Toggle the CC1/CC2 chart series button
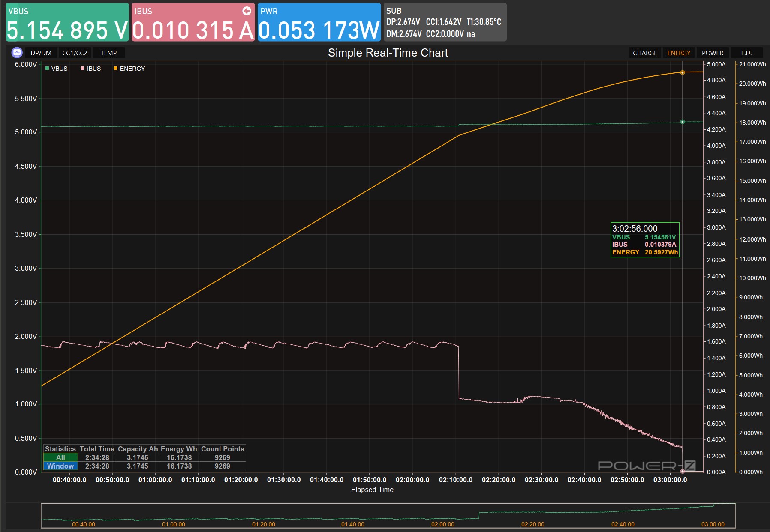Screen dimensions: 770x532 coord(75,53)
